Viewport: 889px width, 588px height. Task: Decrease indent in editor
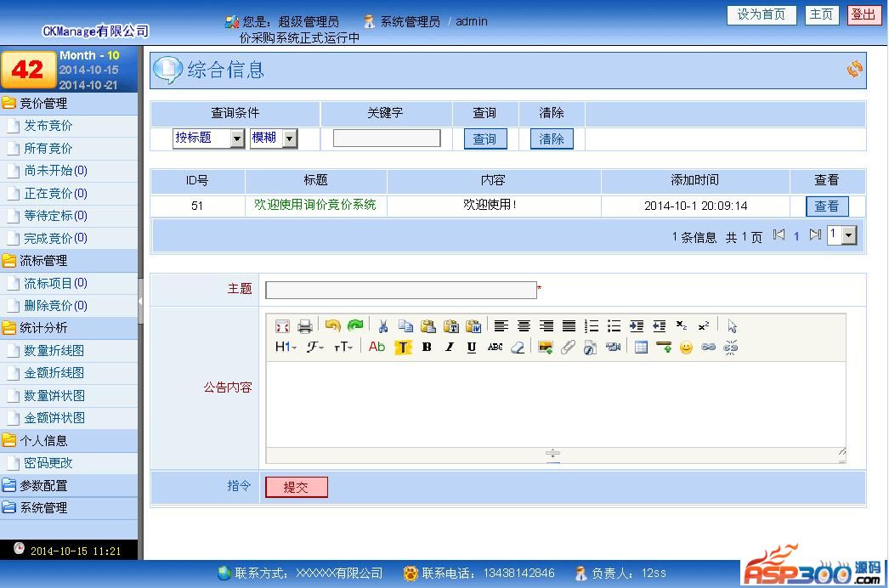click(x=659, y=326)
